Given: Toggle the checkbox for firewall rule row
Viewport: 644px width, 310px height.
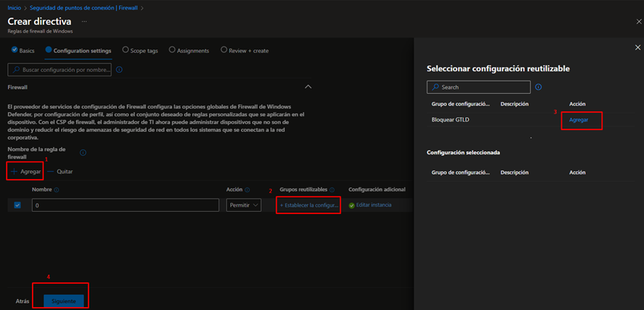Looking at the screenshot, I should pyautogui.click(x=17, y=205).
